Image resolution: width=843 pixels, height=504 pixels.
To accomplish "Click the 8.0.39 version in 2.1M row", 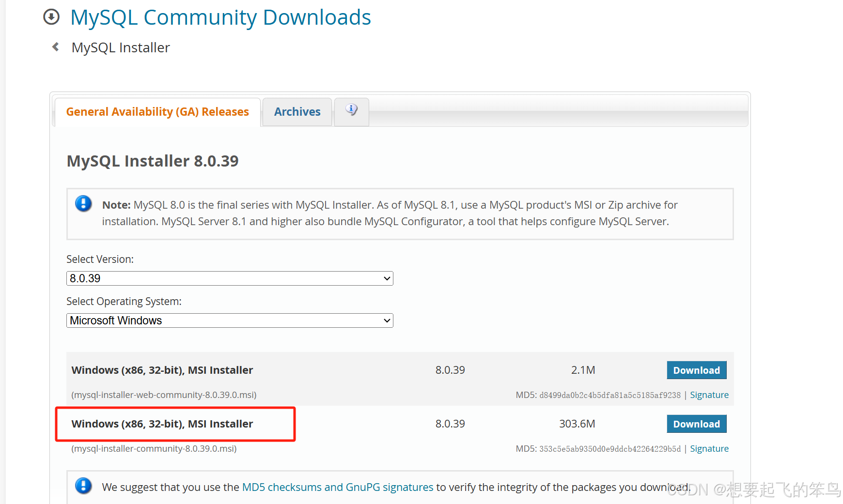I will pos(450,370).
